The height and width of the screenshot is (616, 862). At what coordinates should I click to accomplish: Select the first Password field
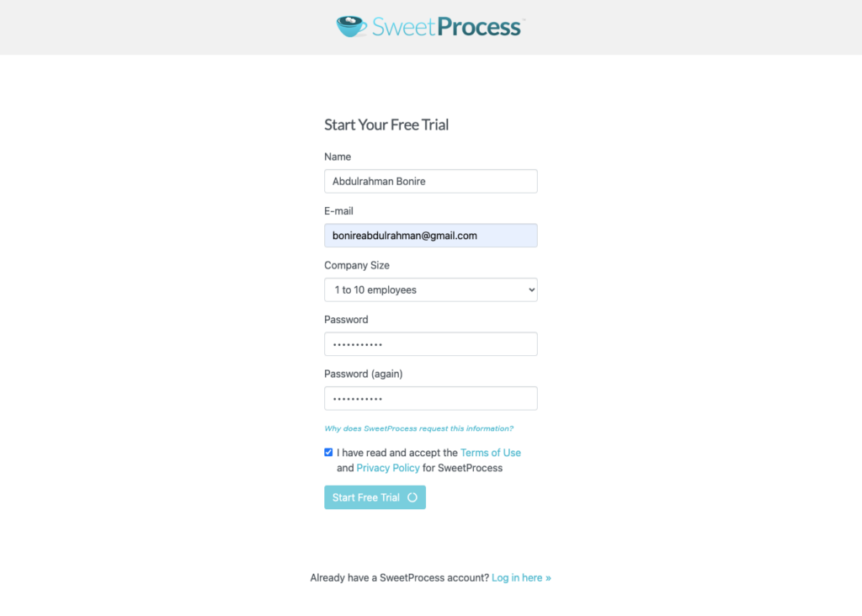430,344
